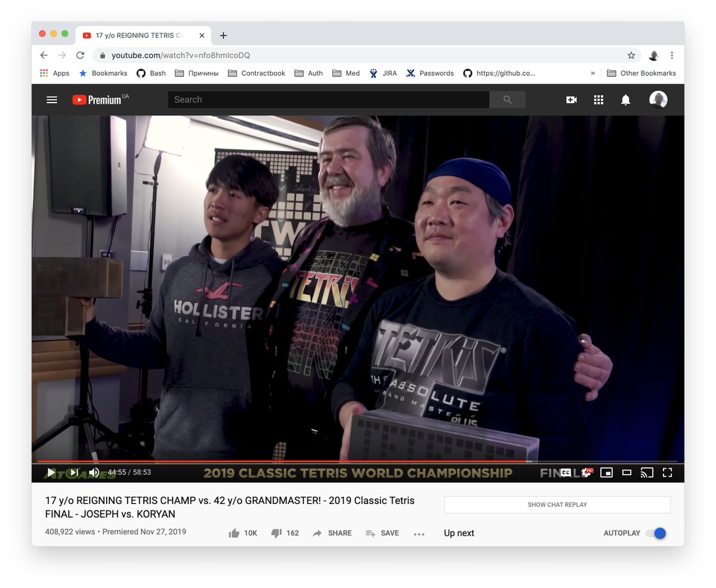Bookmark this page with the star
The width and height of the screenshot is (716, 588).
pyautogui.click(x=631, y=55)
